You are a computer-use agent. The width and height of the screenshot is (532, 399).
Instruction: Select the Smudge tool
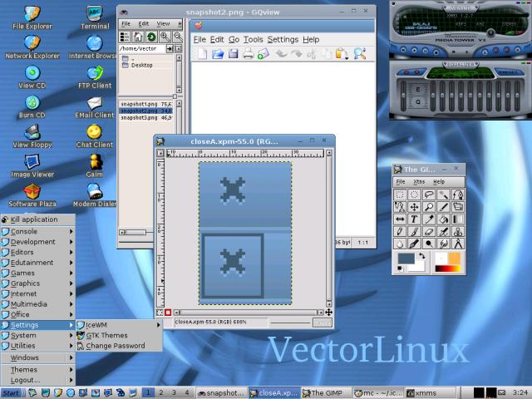(x=443, y=244)
